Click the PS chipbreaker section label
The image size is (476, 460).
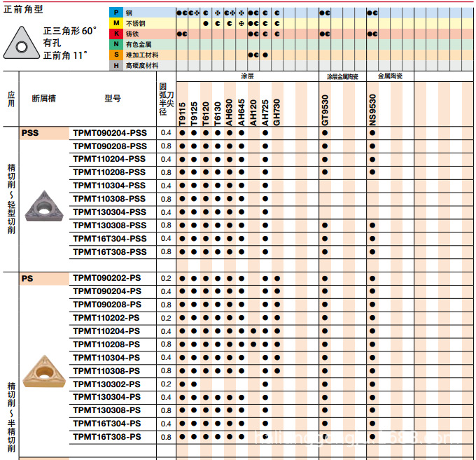[x=27, y=279]
